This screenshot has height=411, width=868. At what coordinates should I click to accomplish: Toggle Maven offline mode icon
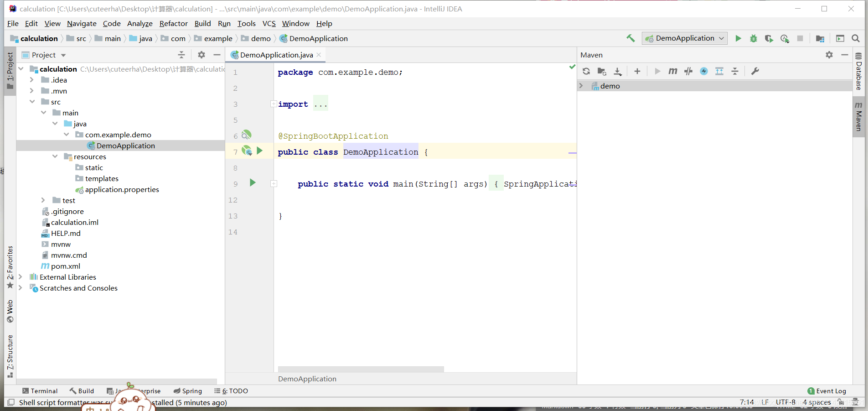[688, 71]
